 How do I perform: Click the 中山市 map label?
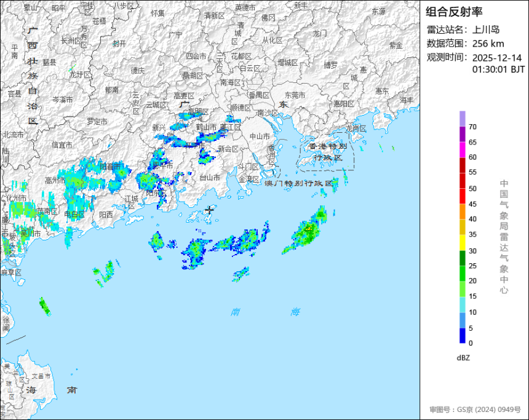coord(260,137)
